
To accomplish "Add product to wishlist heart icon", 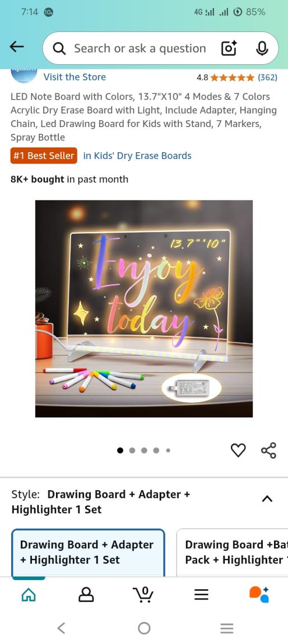I will (238, 450).
